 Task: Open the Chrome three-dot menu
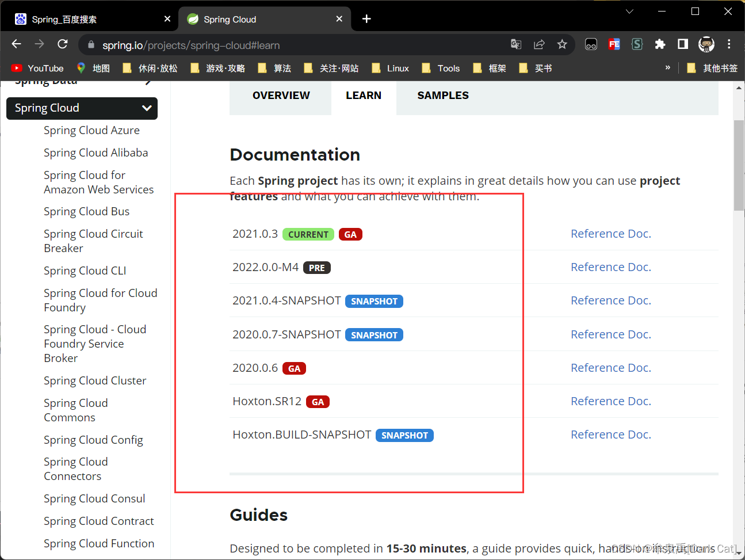click(729, 44)
